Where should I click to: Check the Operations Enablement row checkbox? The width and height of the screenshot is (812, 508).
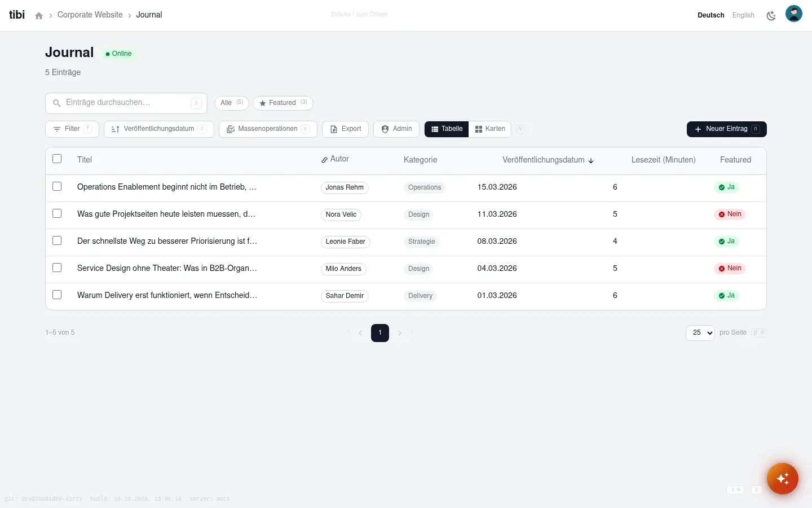coord(57,186)
